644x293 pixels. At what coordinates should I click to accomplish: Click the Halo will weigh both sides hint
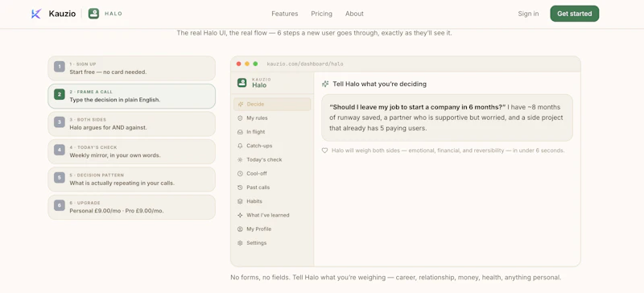(x=448, y=151)
